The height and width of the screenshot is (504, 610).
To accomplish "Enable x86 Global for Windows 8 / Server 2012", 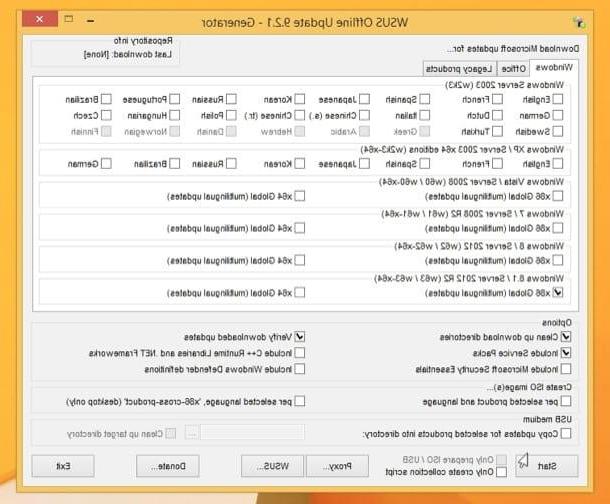I will (557, 260).
